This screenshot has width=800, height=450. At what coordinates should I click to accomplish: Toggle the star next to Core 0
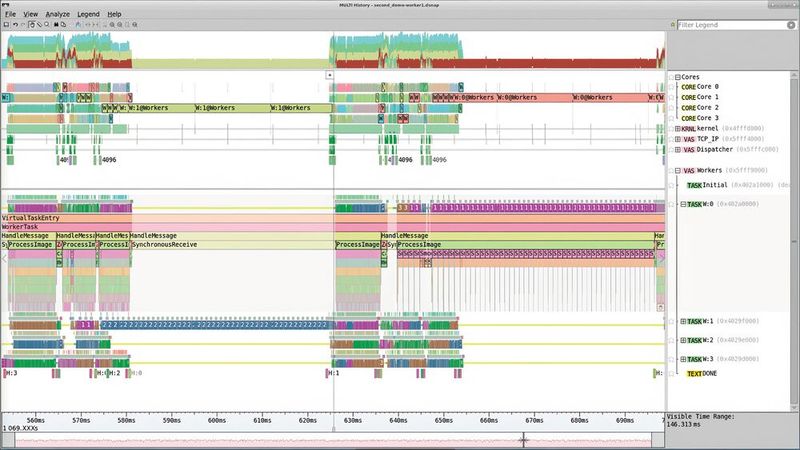(x=671, y=87)
